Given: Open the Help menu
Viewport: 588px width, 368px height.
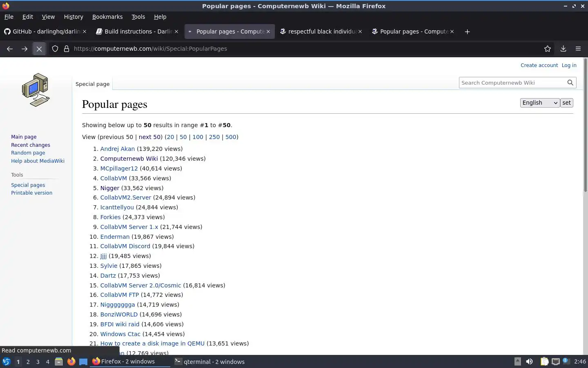Looking at the screenshot, I should [x=160, y=17].
